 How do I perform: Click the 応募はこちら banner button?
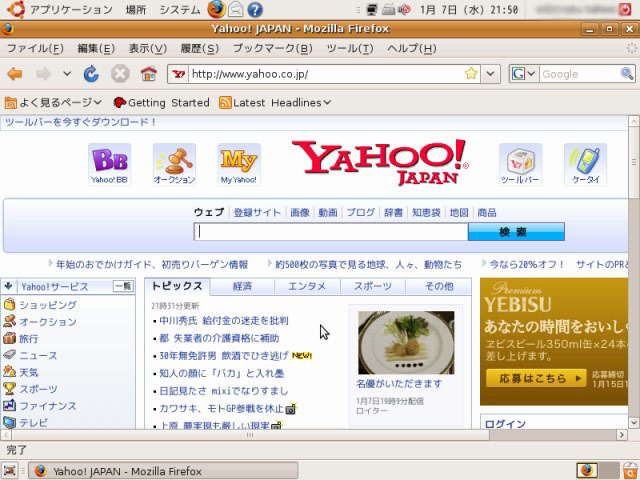[x=536, y=378]
